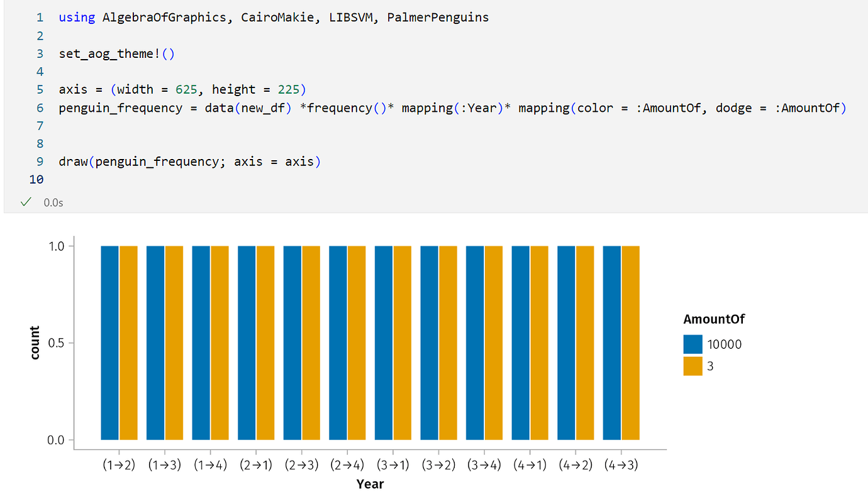Viewport: 868px width, 504px height.
Task: Click the (2→1) axis tick label
Action: [255, 465]
